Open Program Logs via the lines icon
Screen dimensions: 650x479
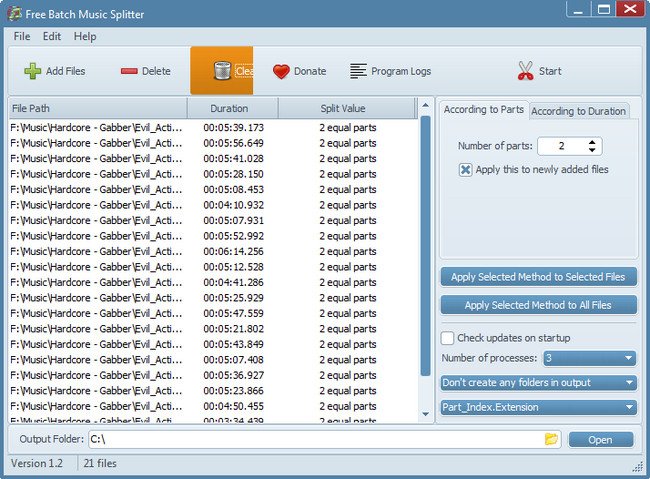[x=358, y=71]
